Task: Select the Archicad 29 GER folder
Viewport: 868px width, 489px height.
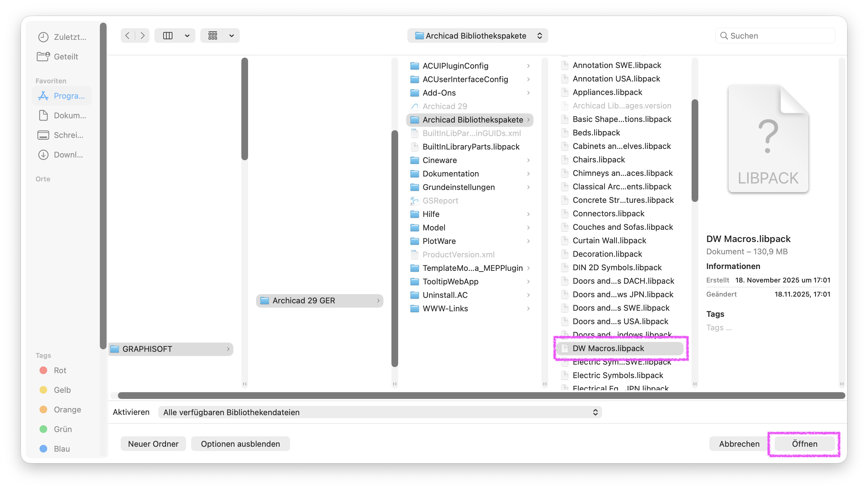Action: [320, 301]
